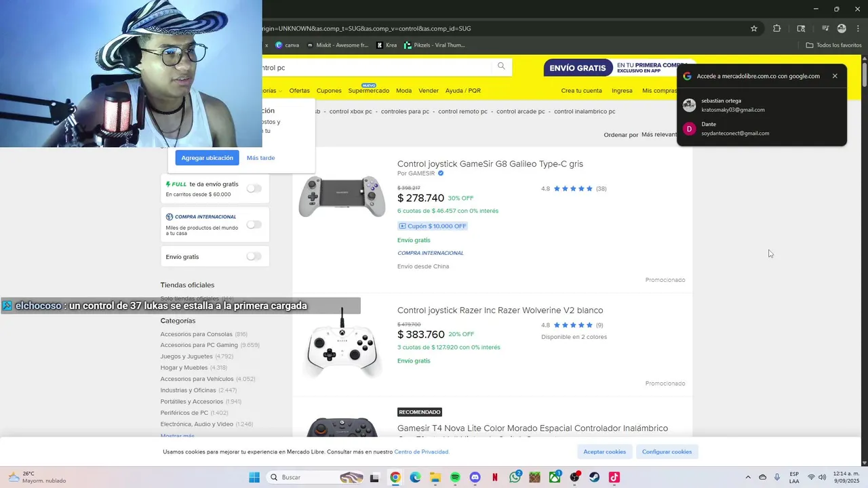This screenshot has width=868, height=488.
Task: Open Spotify from the taskbar
Action: click(x=455, y=477)
